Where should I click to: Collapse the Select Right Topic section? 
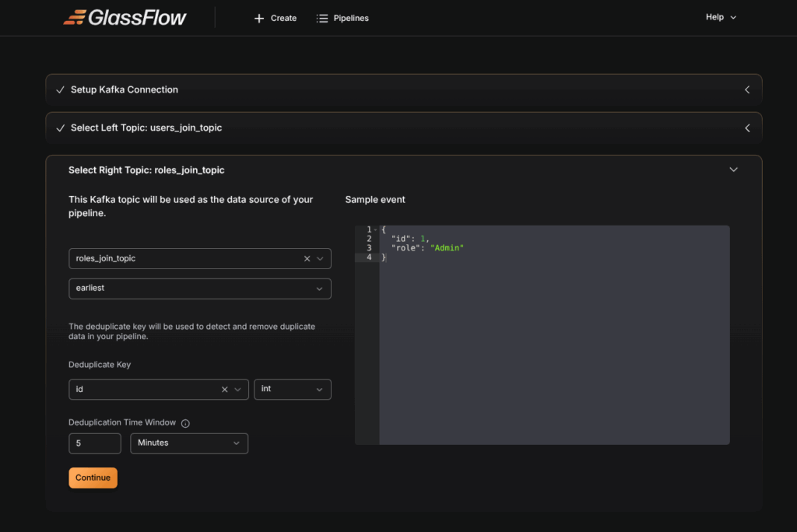[732, 170]
